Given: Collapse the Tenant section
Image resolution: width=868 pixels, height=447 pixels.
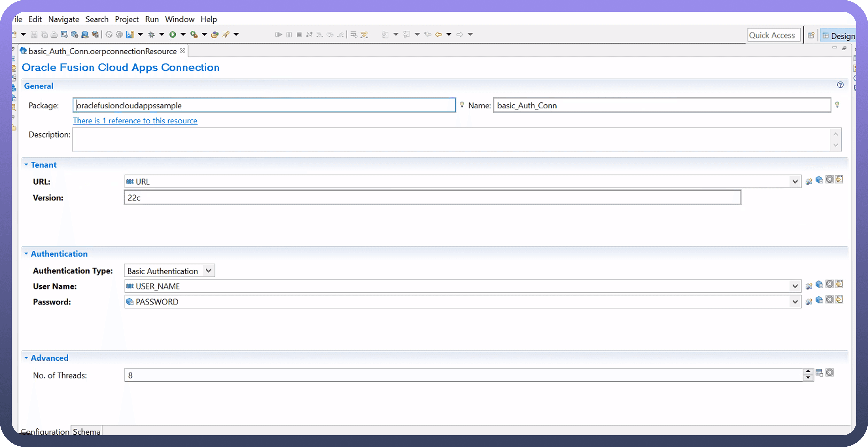Looking at the screenshot, I should 26,165.
